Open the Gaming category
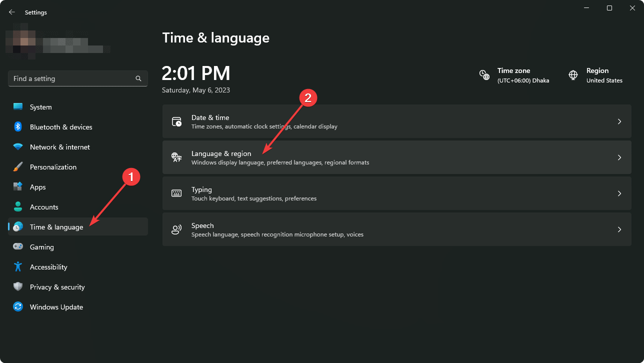Image resolution: width=644 pixels, height=363 pixels. (x=78, y=247)
